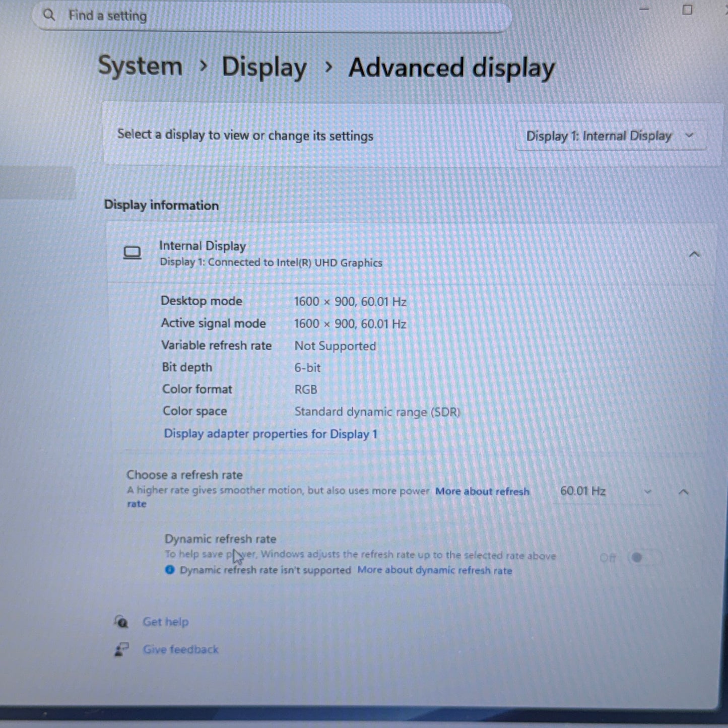Click the Give feedback link
This screenshot has width=728, height=728.
[x=180, y=649]
